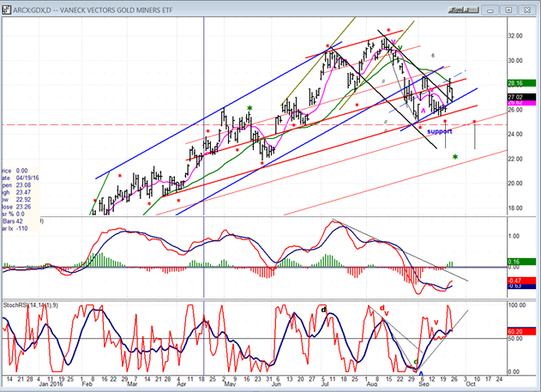
Task: Click the 100.00 StochRSI axis label
Action: (516, 305)
